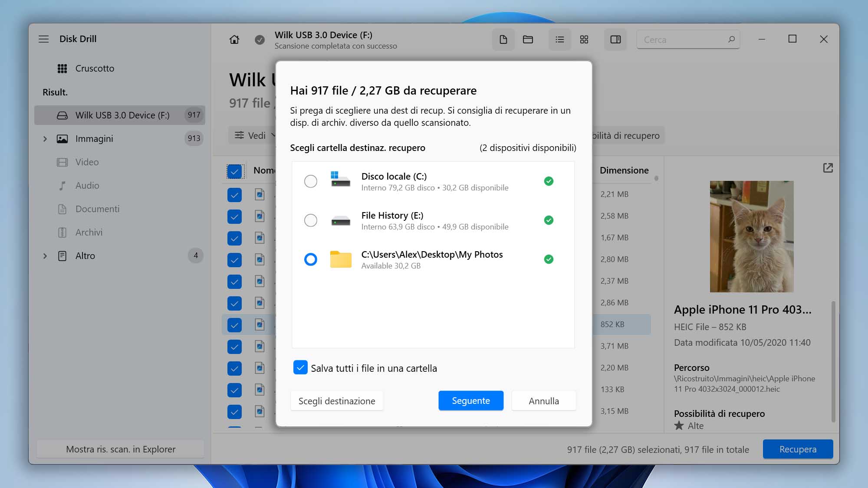This screenshot has height=488, width=868.
Task: Select Disco locale (C:) radio button
Action: tap(311, 181)
